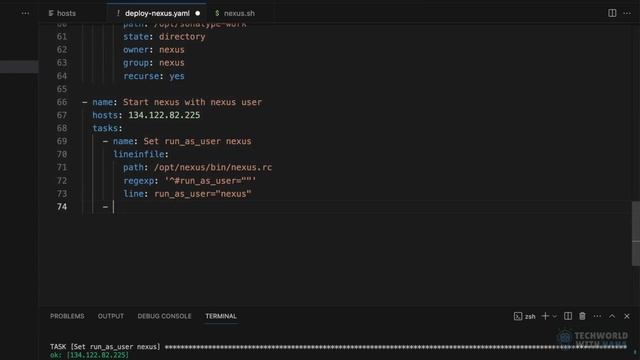This screenshot has height=360, width=640.
Task: Click the 'Start nexus with nexus user' text
Action: pos(192,102)
